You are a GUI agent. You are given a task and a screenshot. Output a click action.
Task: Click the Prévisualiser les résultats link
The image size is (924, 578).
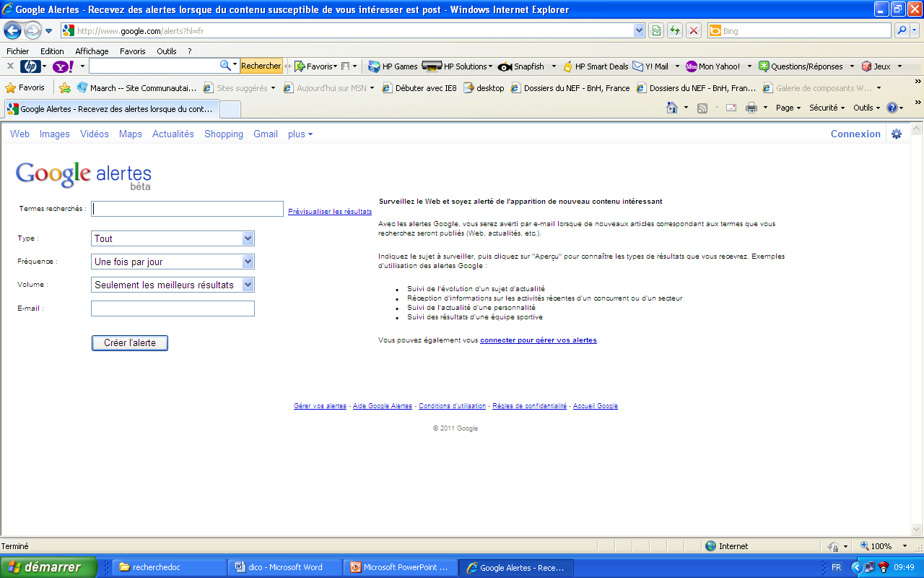pyautogui.click(x=330, y=212)
